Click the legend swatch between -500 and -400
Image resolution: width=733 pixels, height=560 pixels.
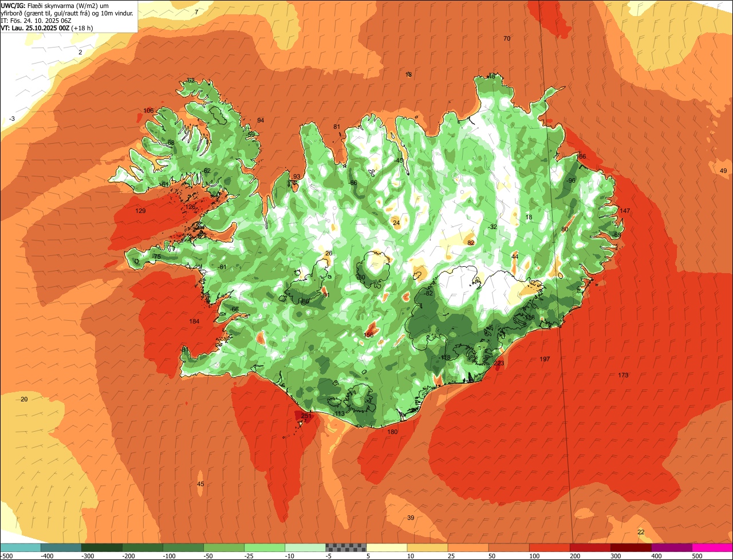(21, 547)
